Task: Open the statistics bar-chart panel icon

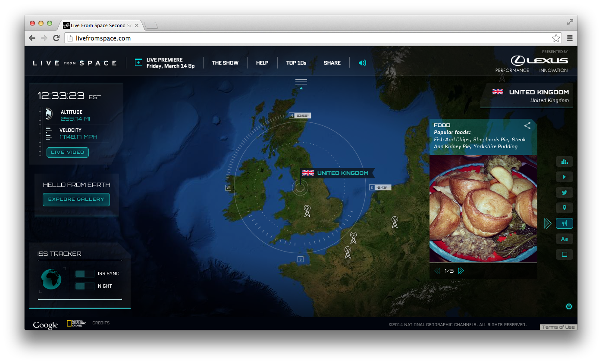Action: [564, 162]
